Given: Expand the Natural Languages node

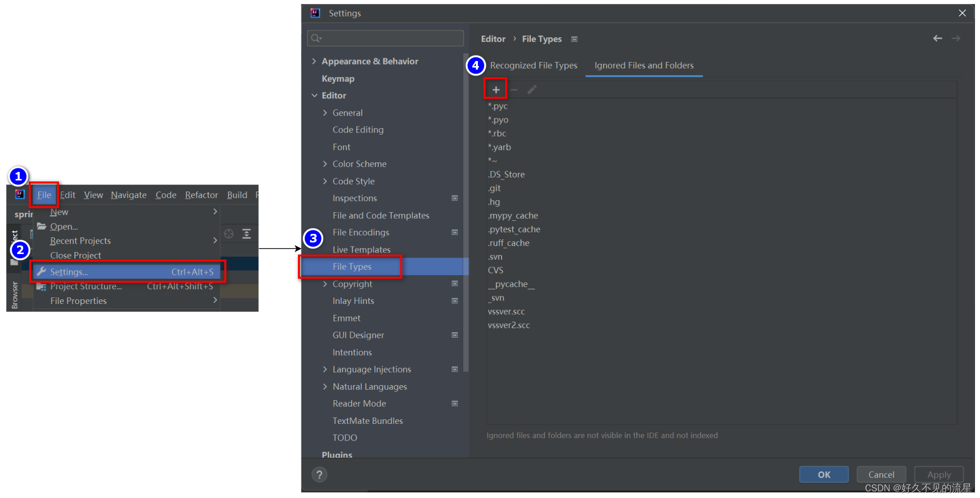Looking at the screenshot, I should click(x=325, y=387).
